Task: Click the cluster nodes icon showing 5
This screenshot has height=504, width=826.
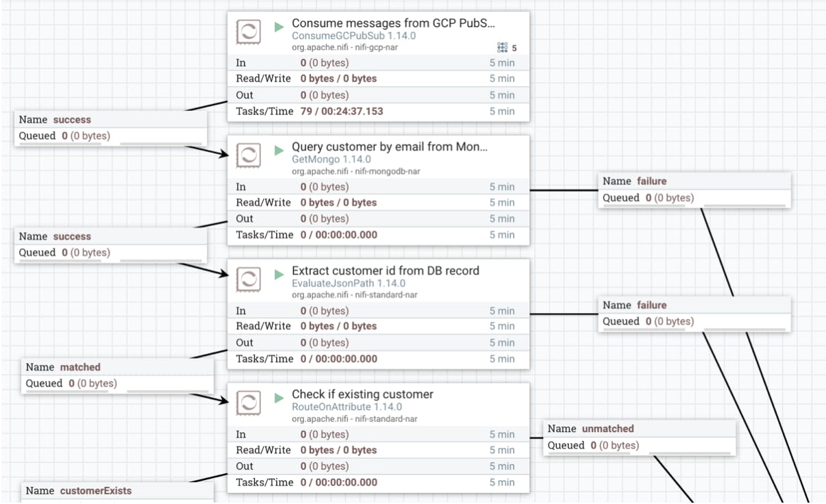Action: [503, 48]
